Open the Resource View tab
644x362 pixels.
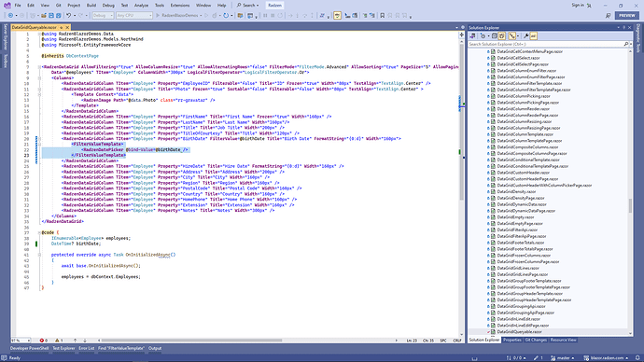563,340
